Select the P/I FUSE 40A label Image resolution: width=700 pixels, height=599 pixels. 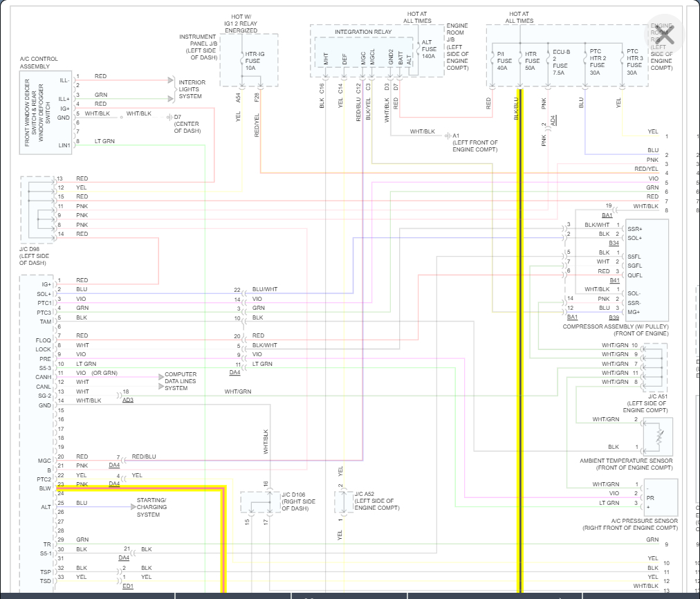[504, 61]
